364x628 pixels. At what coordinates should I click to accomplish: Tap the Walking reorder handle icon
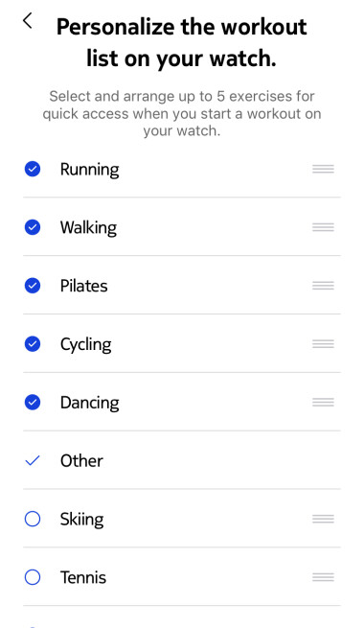click(x=323, y=227)
